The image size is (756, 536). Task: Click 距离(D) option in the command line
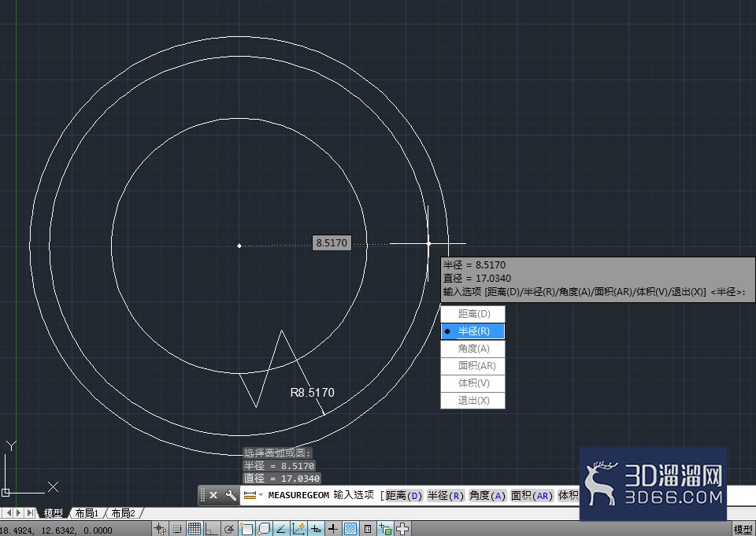tap(403, 496)
